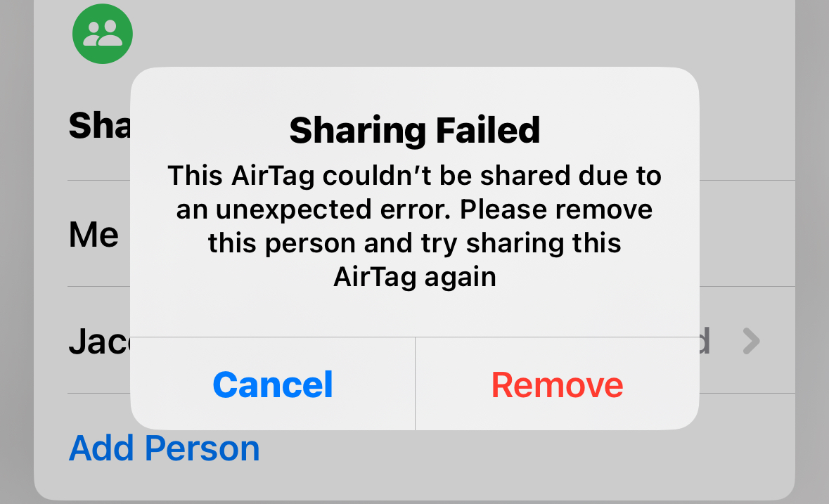Tap the word Add in Add Person
This screenshot has height=504, width=829.
tap(101, 448)
